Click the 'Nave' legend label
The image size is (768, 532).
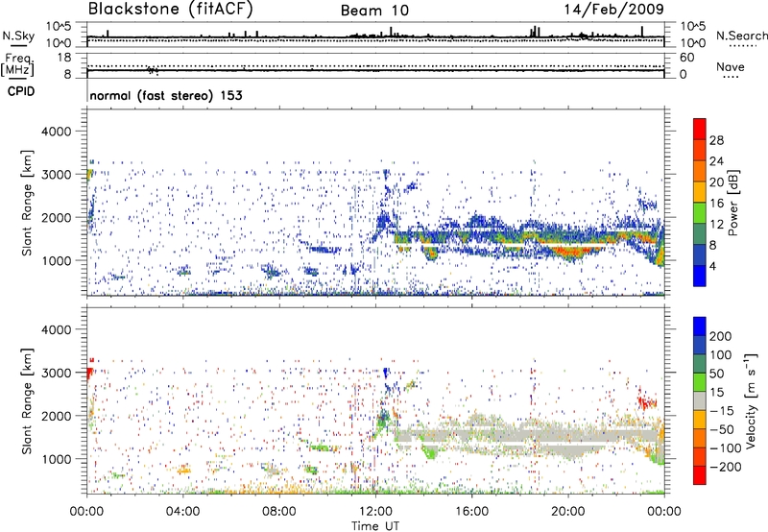pyautogui.click(x=730, y=66)
